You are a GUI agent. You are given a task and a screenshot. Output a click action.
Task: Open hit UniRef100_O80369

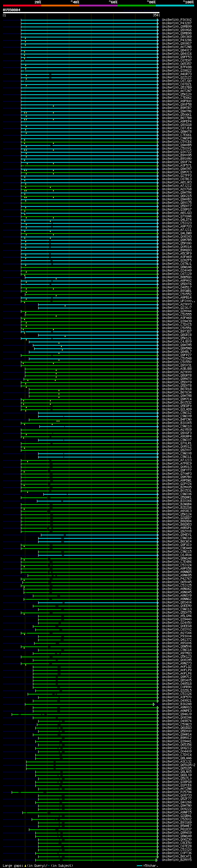click(177, 37)
